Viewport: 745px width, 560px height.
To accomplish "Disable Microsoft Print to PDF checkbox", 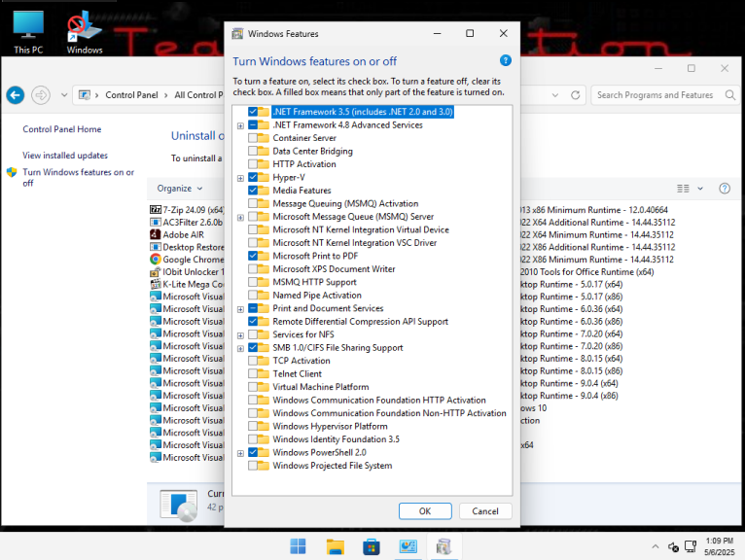I will (253, 256).
